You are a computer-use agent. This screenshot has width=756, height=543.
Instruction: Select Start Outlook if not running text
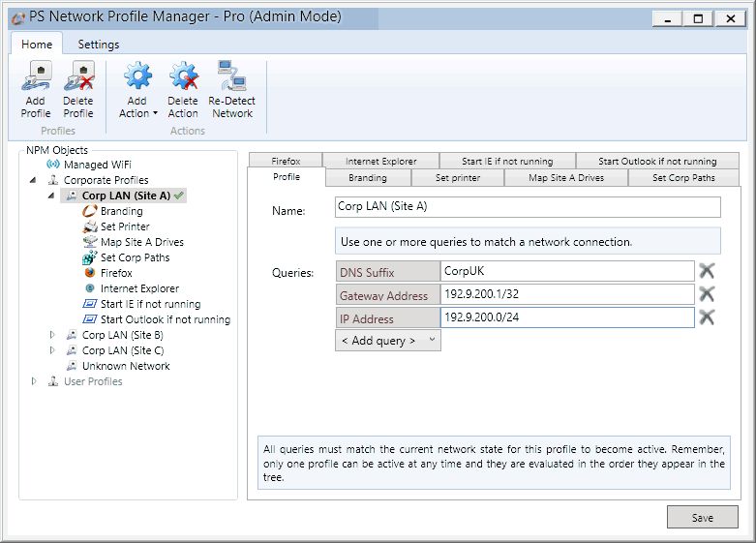[166, 319]
